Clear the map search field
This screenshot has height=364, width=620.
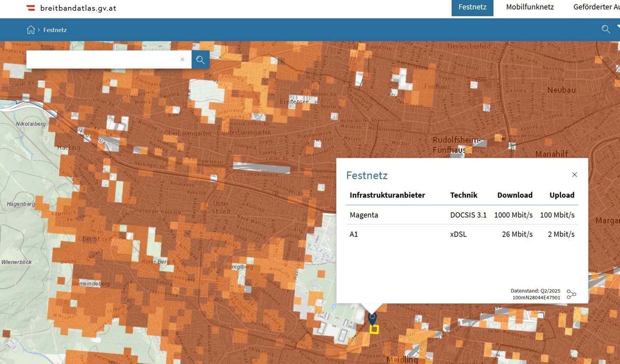(x=183, y=59)
